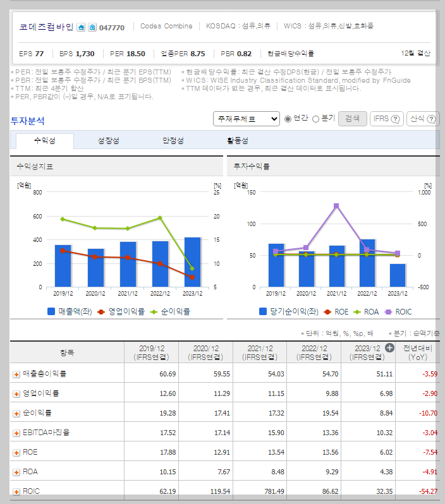Click the IFRS help button

(x=386, y=119)
